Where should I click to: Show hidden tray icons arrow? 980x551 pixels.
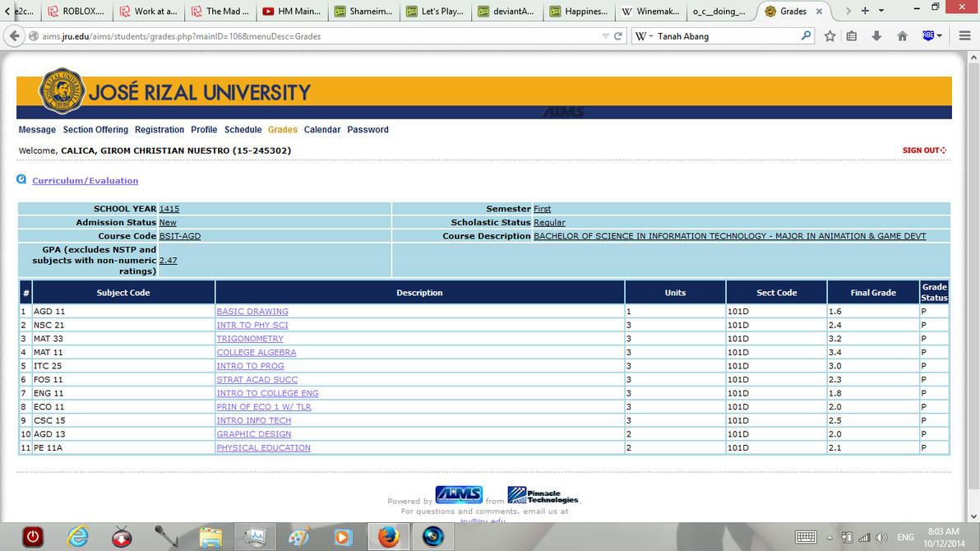tap(830, 537)
